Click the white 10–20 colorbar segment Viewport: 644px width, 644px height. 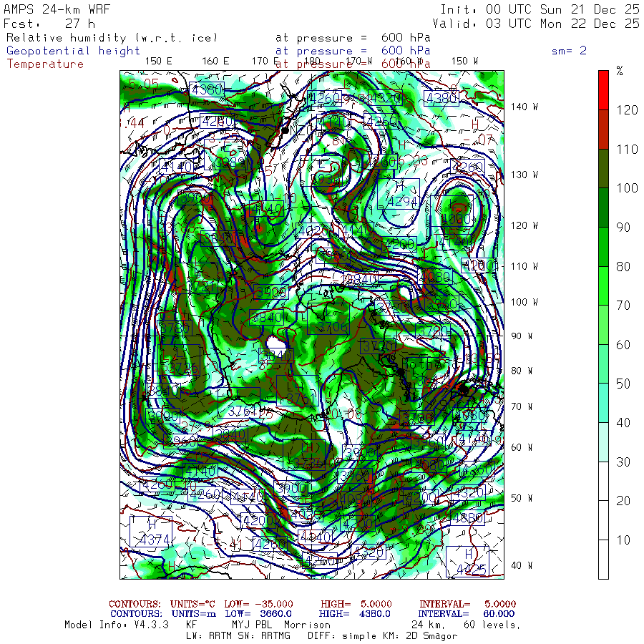pyautogui.click(x=603, y=520)
